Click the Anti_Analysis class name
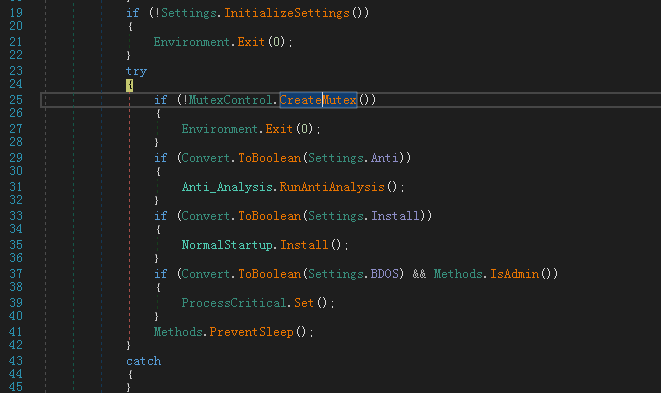 [227, 187]
